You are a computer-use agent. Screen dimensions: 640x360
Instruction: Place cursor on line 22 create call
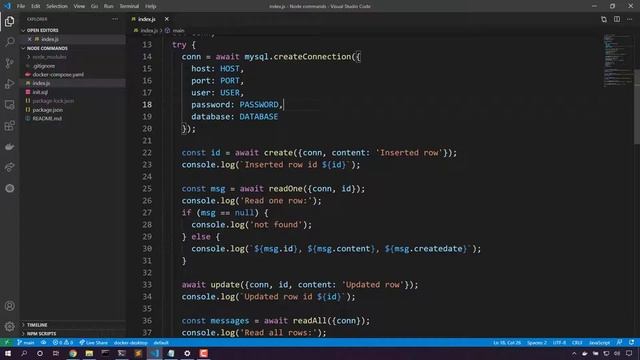278,153
